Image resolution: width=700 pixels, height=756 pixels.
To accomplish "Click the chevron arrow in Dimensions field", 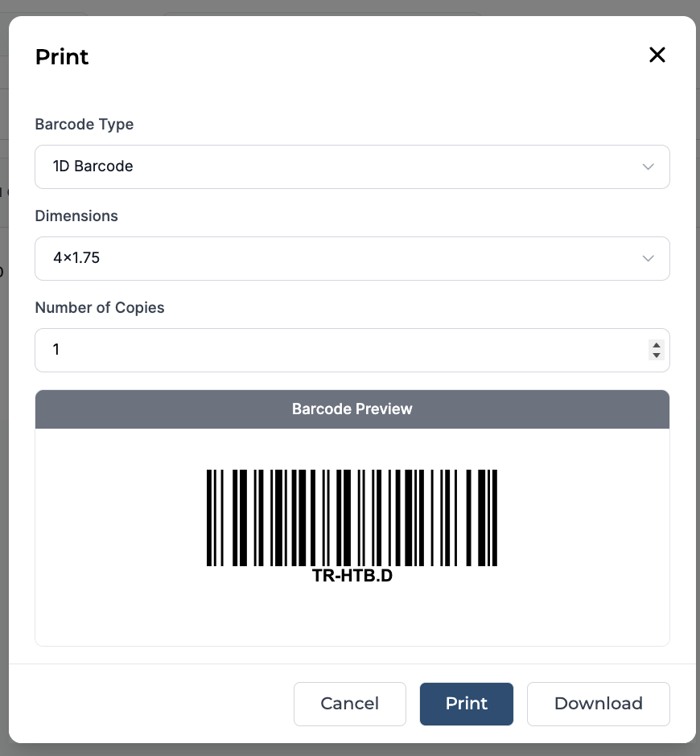I will [x=648, y=258].
